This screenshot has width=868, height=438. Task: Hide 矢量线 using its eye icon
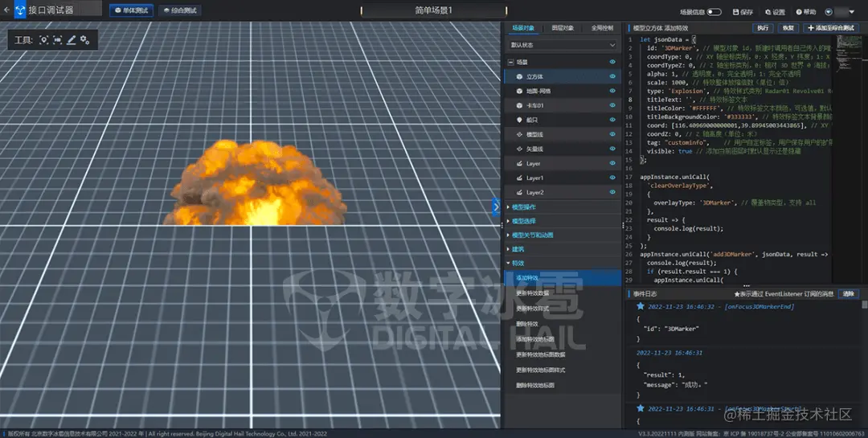[x=612, y=149]
